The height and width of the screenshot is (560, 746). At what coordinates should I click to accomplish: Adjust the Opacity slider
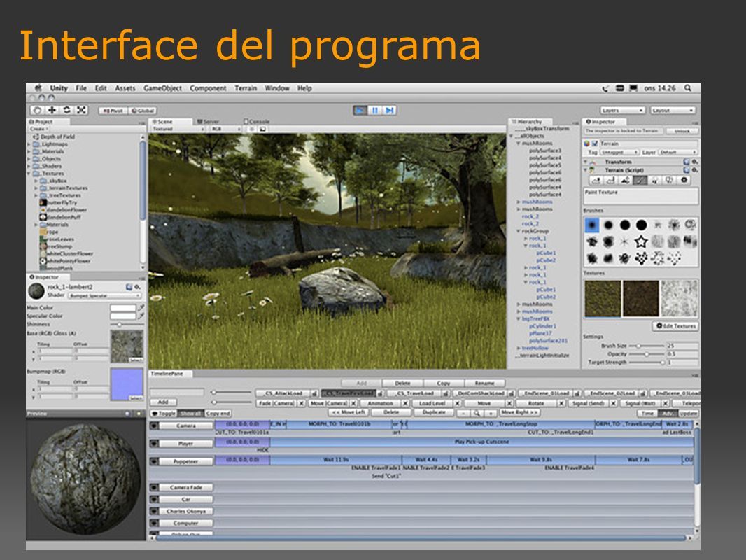coord(646,354)
